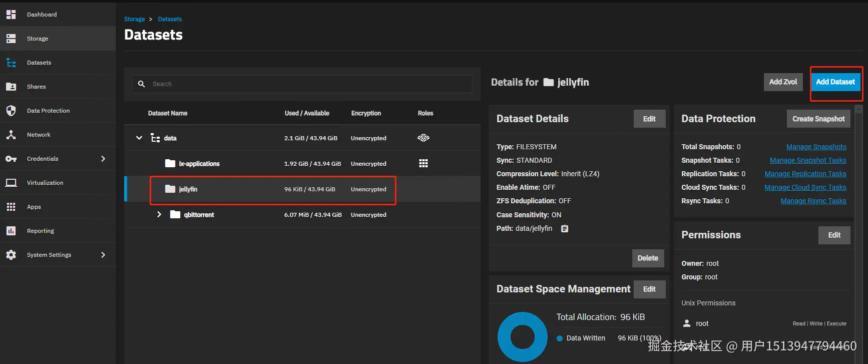Click the Add Dataset button
Viewport: 868px width, 364px height.
click(x=835, y=82)
